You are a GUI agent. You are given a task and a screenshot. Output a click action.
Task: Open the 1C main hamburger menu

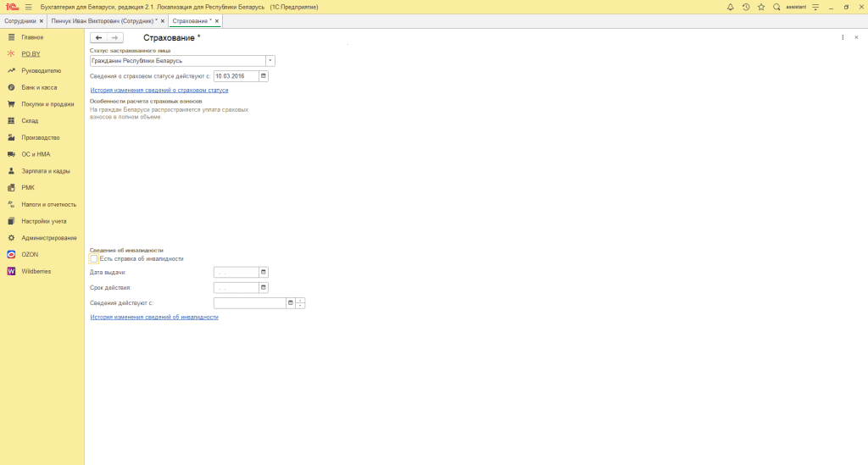click(28, 7)
